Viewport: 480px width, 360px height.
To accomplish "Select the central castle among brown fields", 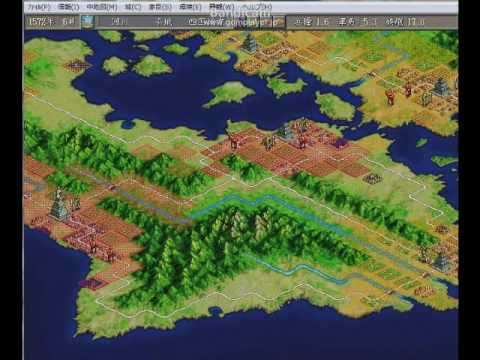I will pyautogui.click(x=286, y=132).
